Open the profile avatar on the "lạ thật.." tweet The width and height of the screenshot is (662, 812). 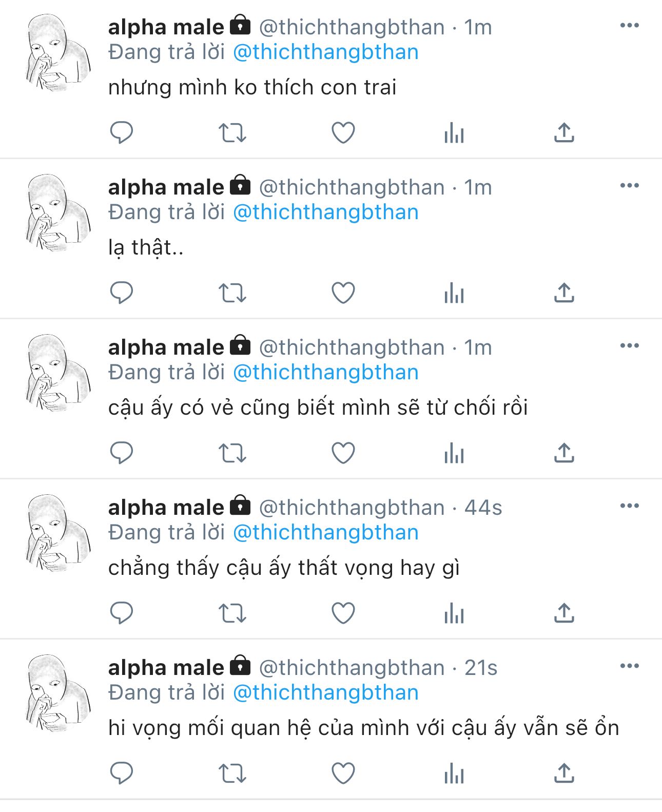coord(59,212)
